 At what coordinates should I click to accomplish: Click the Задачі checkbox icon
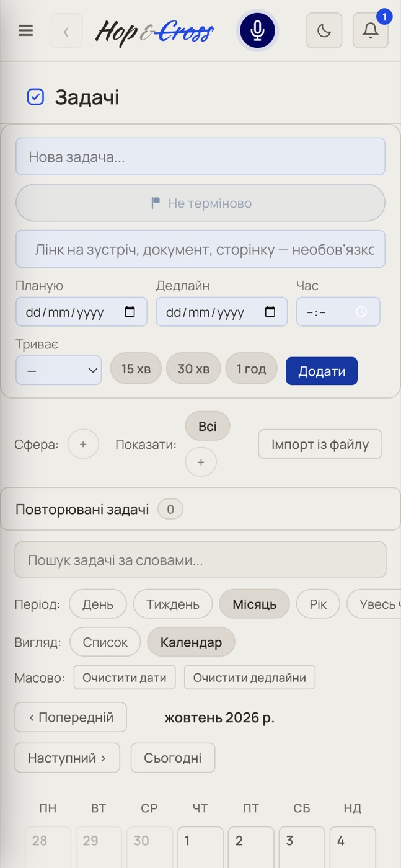click(35, 97)
